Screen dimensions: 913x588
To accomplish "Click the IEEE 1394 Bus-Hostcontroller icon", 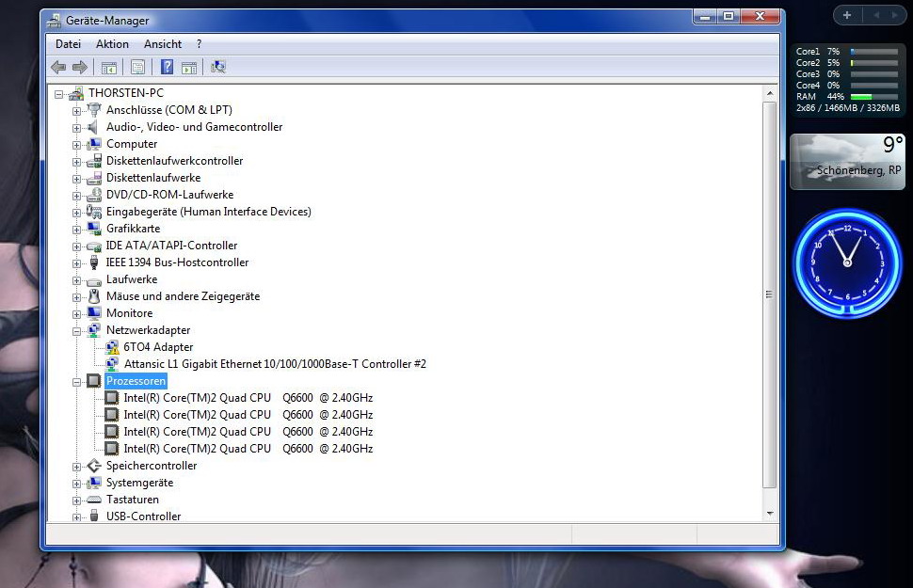I will [94, 262].
